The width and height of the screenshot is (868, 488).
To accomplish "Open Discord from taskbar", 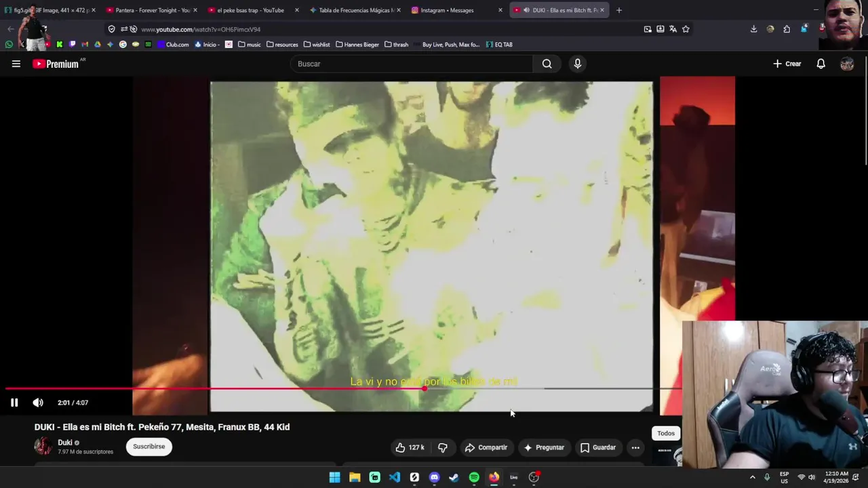I will coord(435,477).
